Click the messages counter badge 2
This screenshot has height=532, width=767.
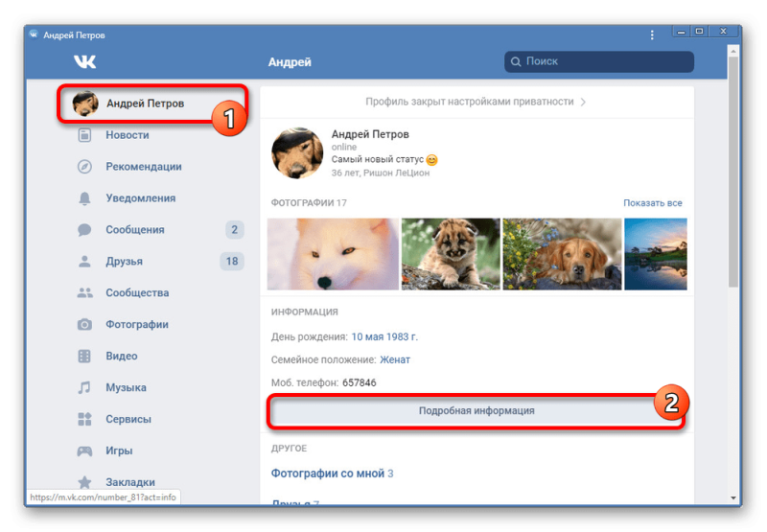234,230
